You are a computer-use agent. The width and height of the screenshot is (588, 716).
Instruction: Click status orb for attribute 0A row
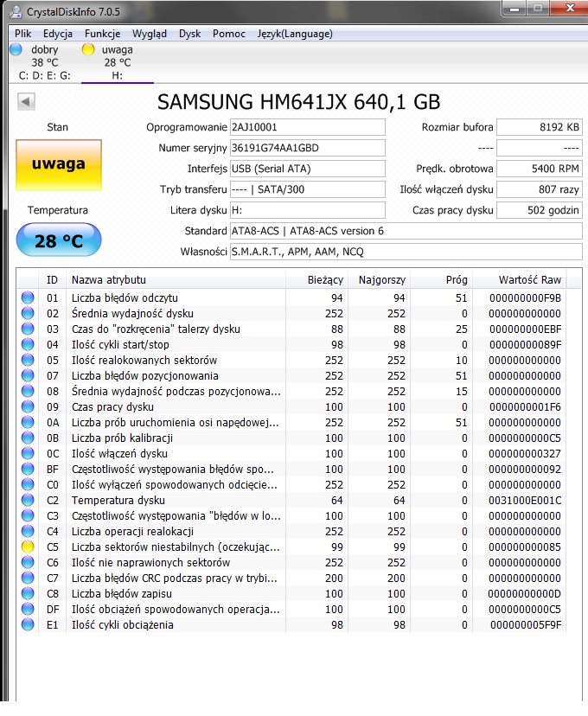(x=28, y=422)
